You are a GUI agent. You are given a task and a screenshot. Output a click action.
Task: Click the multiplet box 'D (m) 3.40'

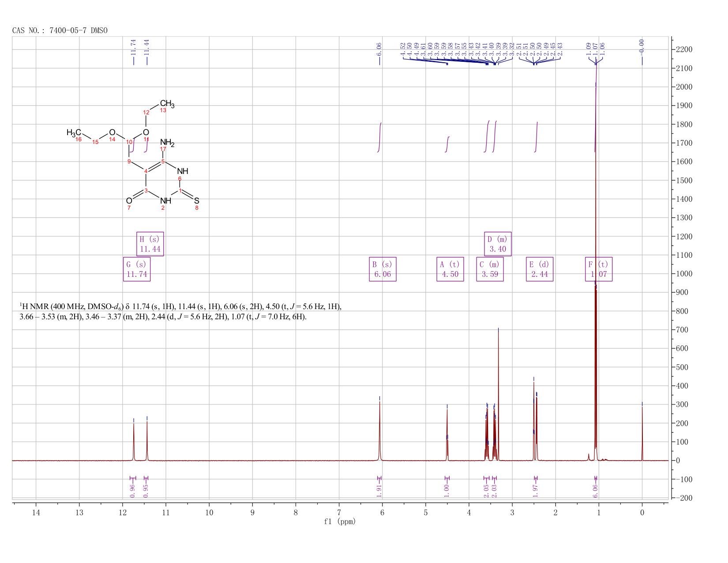(x=498, y=244)
